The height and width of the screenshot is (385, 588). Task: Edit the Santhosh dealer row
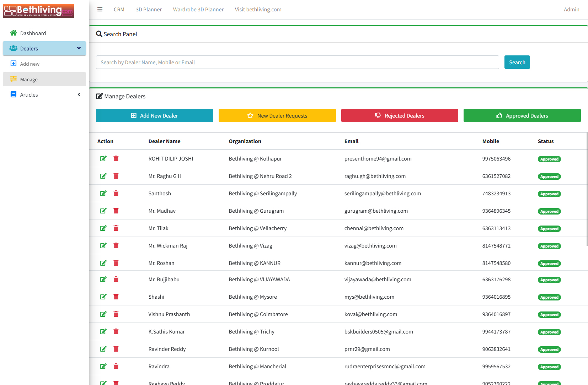pyautogui.click(x=103, y=194)
